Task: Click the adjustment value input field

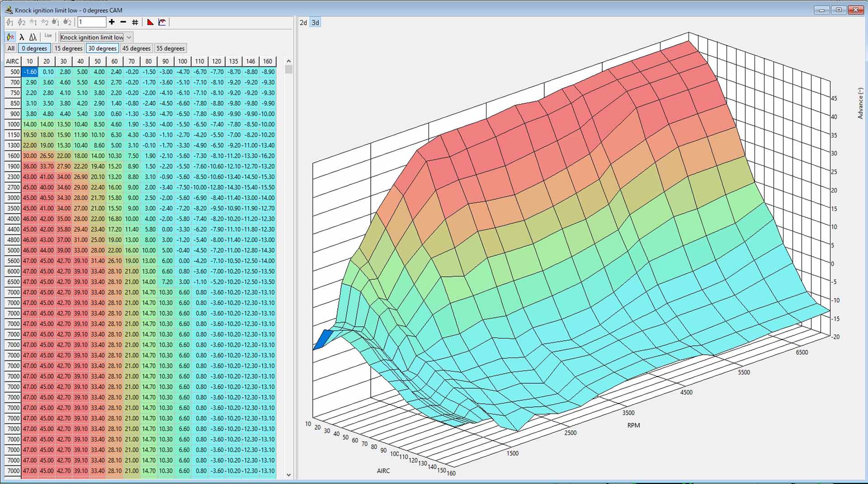Action: (x=92, y=22)
